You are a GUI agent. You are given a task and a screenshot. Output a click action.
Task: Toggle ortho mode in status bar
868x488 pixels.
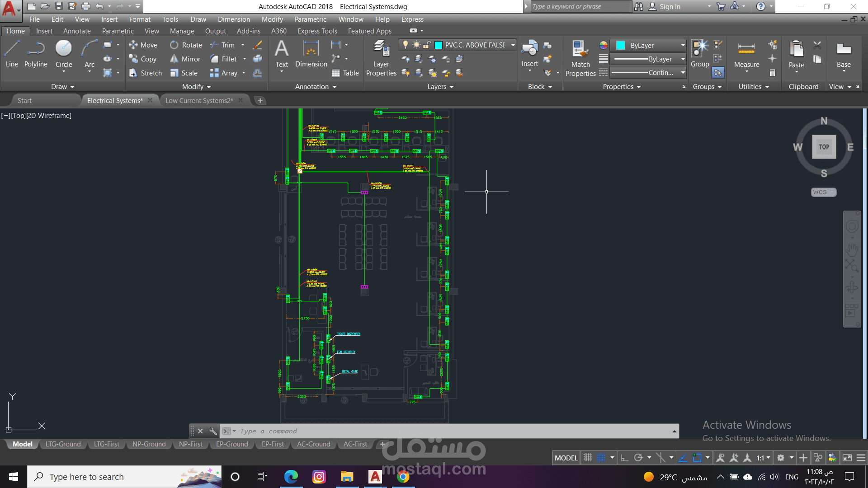[624, 458]
